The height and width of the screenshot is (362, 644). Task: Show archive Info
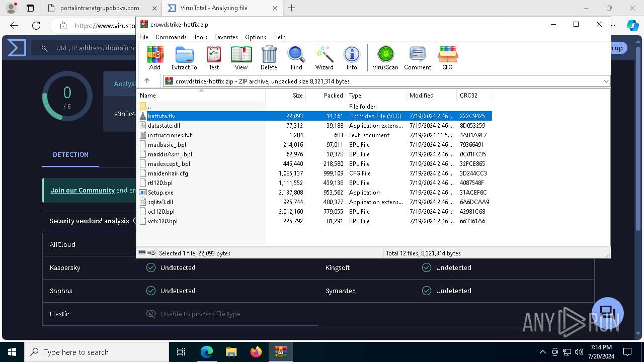click(x=352, y=58)
